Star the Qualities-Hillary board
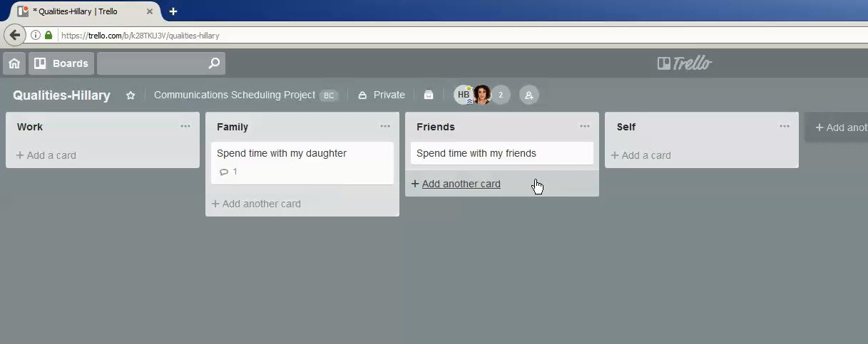Viewport: 868px width, 344px height. click(131, 95)
